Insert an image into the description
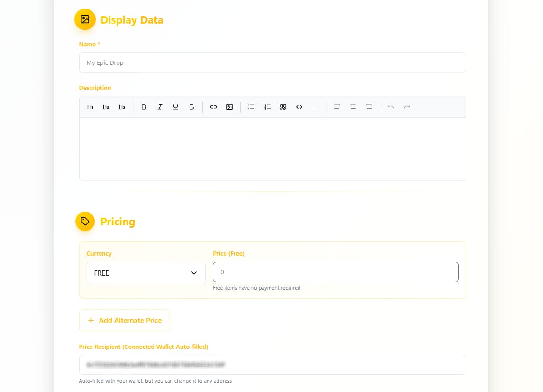The height and width of the screenshot is (392, 543). click(x=229, y=107)
